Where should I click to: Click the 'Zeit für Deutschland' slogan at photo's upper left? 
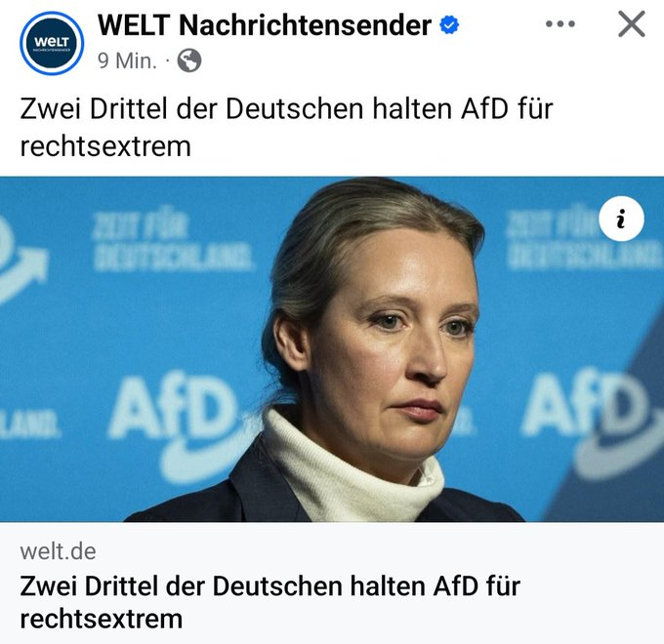tap(173, 239)
